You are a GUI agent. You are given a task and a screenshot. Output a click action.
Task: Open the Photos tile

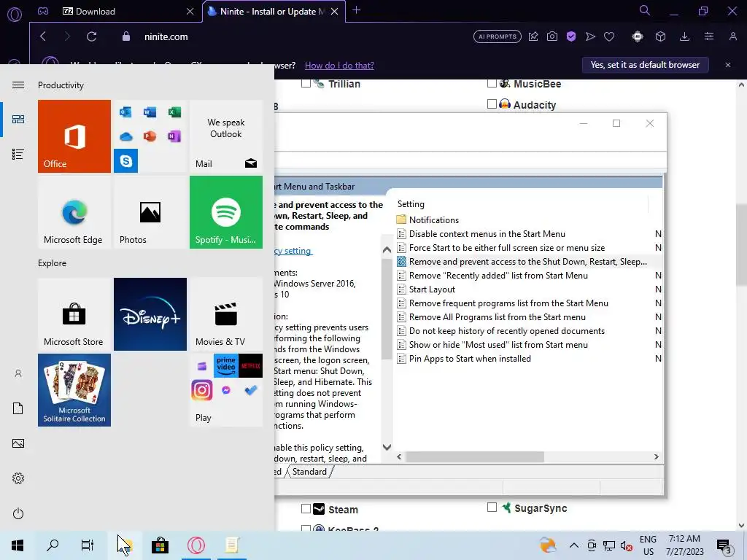coord(150,212)
